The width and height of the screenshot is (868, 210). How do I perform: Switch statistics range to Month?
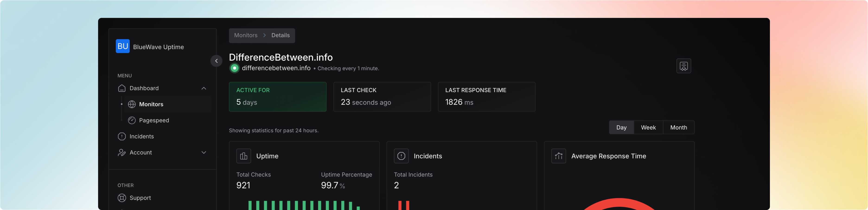click(678, 128)
